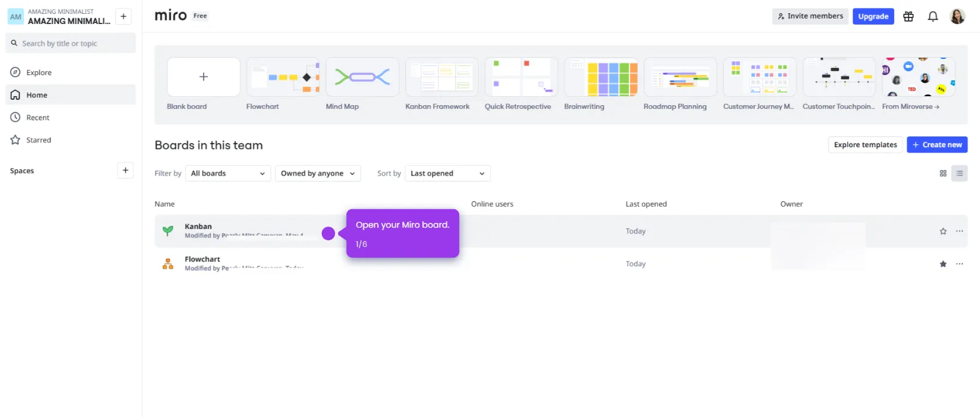
Task: Add a new space with plus icon
Action: pyautogui.click(x=125, y=171)
